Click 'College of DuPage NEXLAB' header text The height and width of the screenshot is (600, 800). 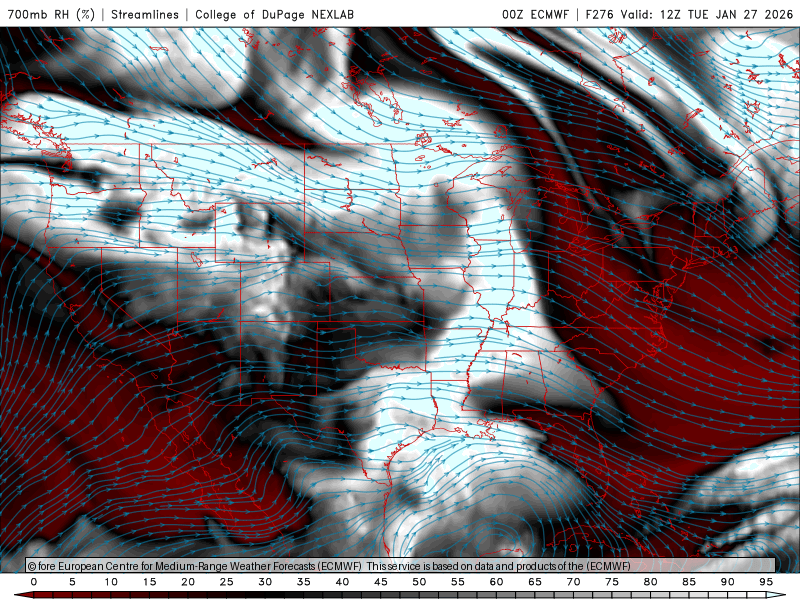(274, 14)
